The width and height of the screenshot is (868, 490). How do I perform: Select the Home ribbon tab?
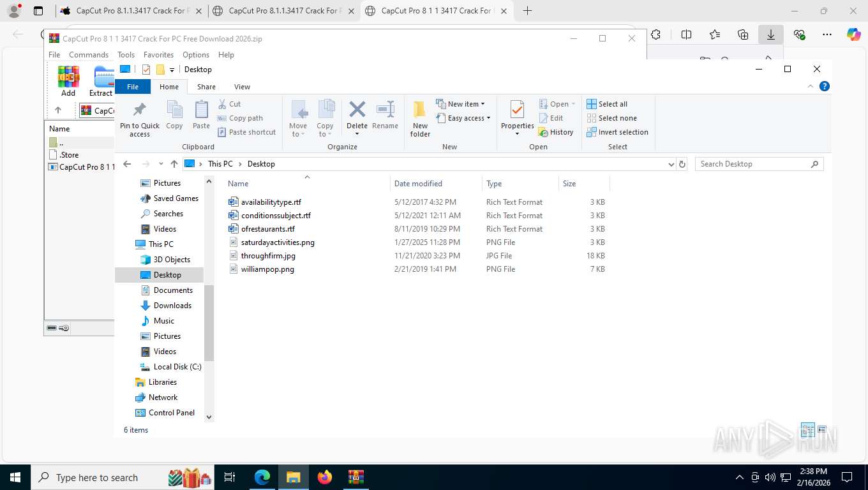pyautogui.click(x=169, y=87)
